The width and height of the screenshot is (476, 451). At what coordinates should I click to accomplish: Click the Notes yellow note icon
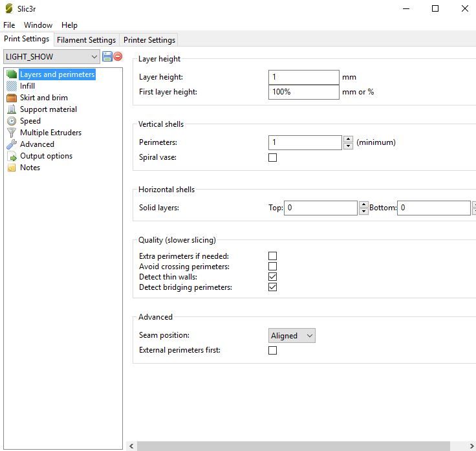click(x=12, y=168)
